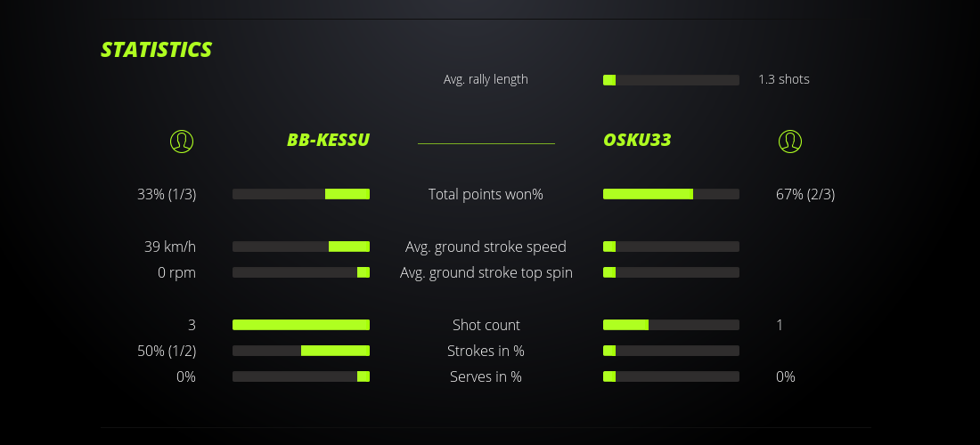Select the BB-KESSU player name

pyautogui.click(x=328, y=140)
